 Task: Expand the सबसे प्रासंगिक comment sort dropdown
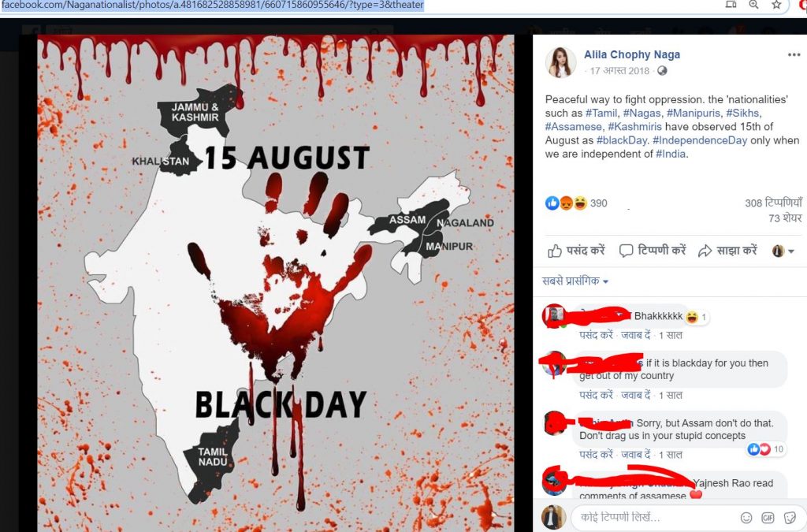click(x=575, y=281)
